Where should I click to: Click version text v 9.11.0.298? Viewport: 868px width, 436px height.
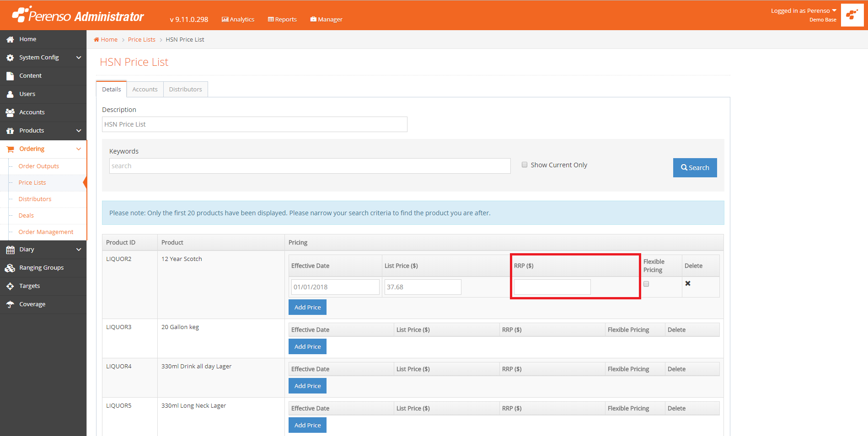click(189, 20)
